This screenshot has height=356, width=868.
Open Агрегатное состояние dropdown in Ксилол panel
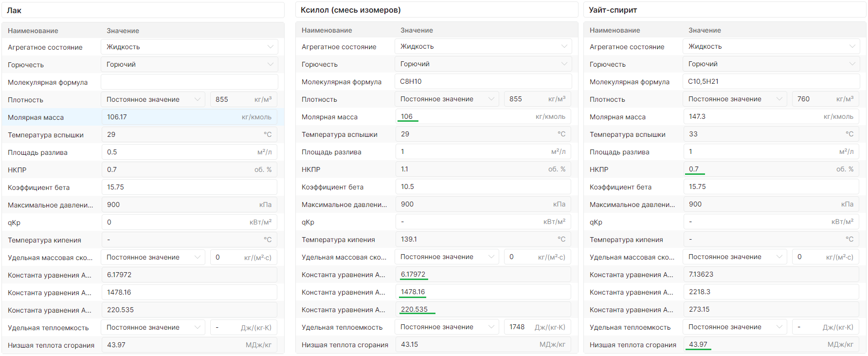tap(483, 46)
